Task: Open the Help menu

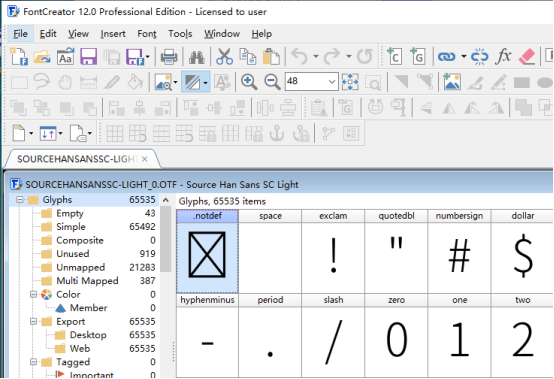Action: coord(262,34)
